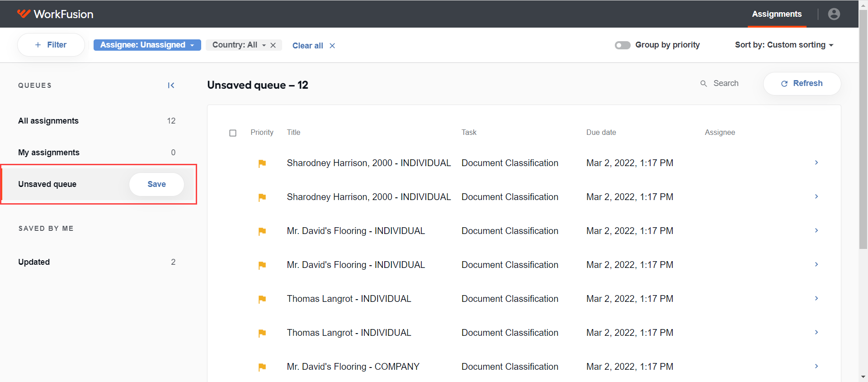Open the My assignments queue

(x=97, y=153)
